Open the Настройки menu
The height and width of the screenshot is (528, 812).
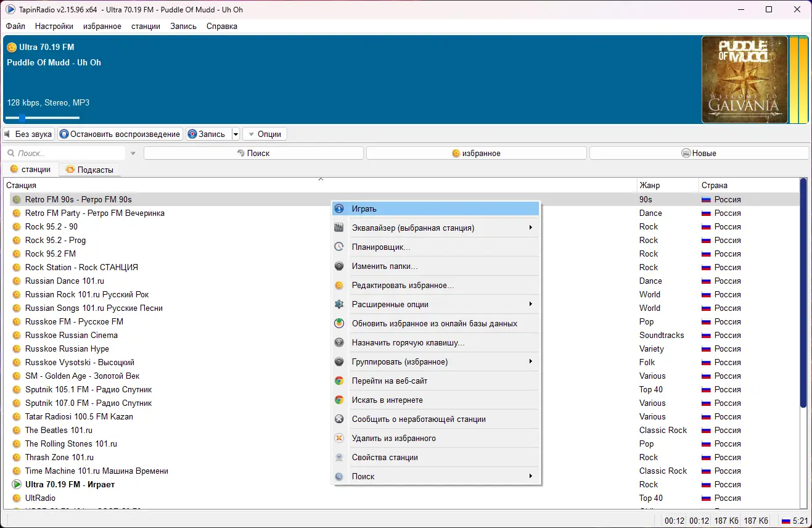click(x=54, y=26)
